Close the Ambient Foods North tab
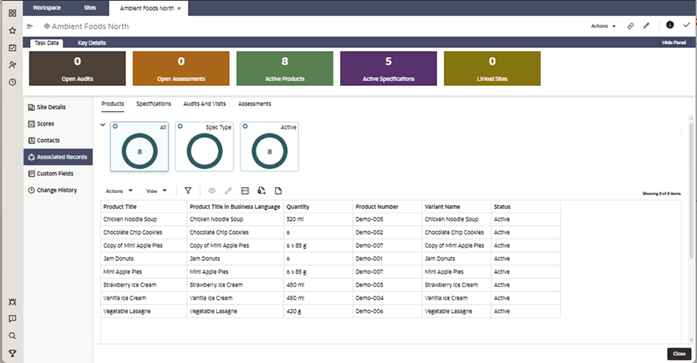Viewport: 697px width, 363px height. 179,8
